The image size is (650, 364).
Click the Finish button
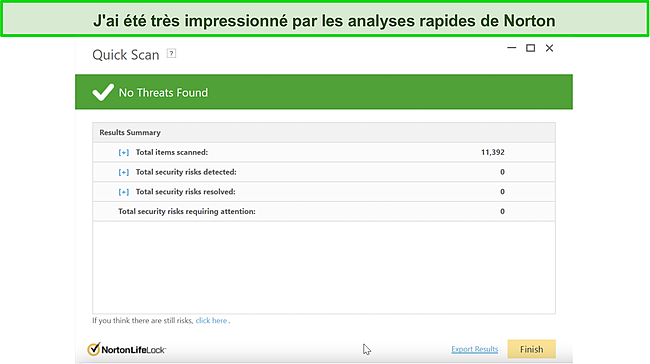point(531,349)
